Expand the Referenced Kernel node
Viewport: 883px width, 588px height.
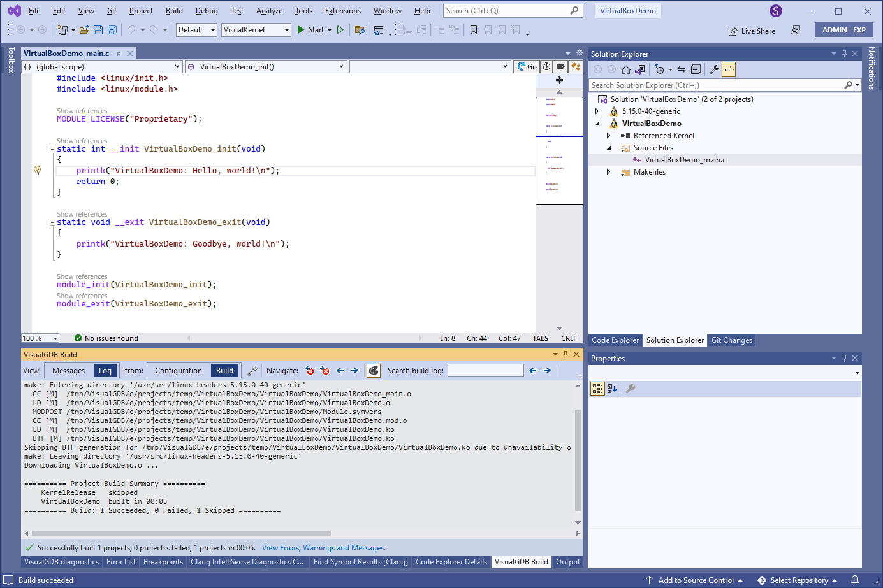click(x=609, y=136)
